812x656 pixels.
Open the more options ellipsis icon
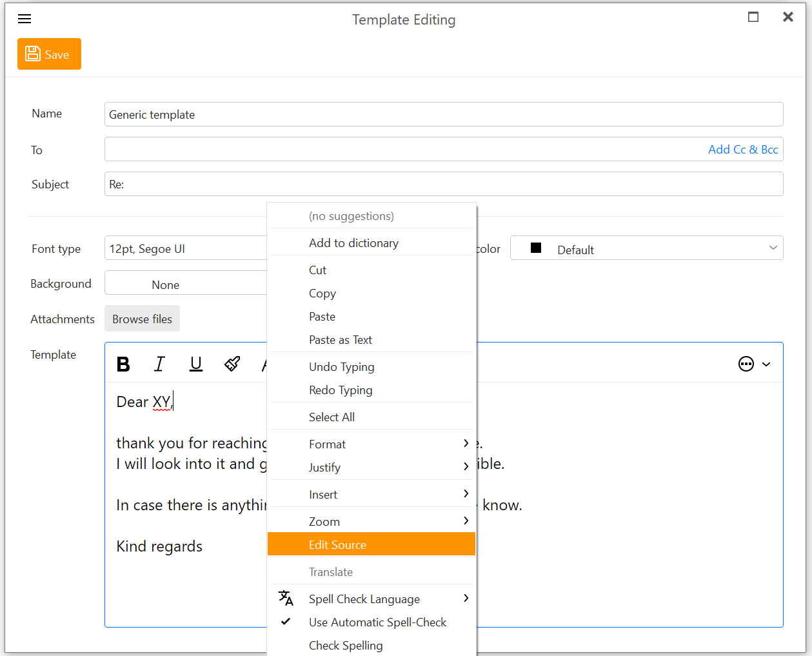click(x=746, y=364)
